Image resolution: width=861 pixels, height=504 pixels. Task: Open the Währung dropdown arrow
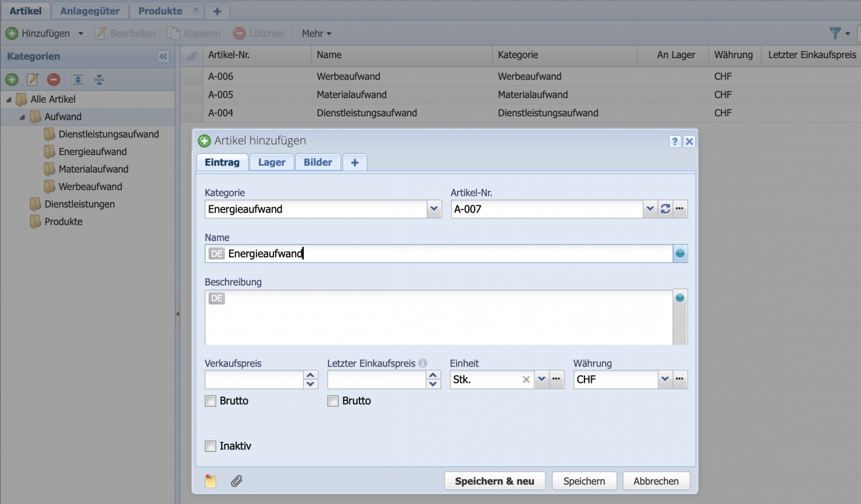[665, 379]
